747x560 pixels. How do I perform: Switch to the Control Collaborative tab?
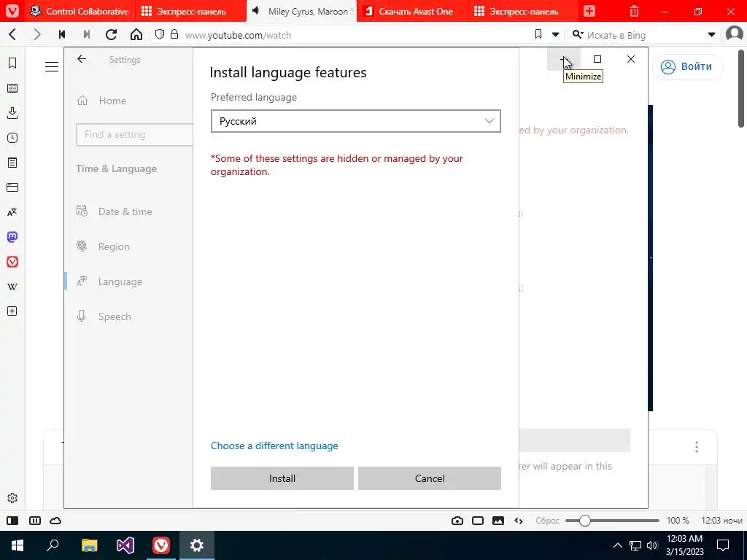80,11
